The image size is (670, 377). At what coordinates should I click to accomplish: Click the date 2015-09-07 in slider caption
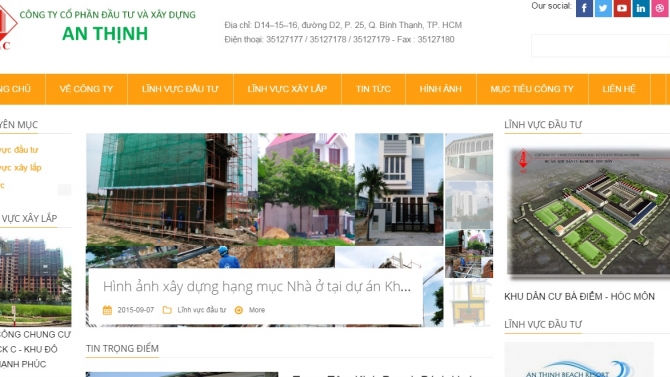tap(135, 310)
